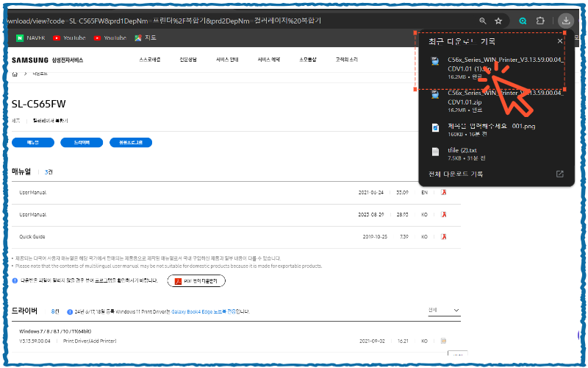588x368 pixels.
Task: Click the 2019-10-25 Quick Guide date
Action: click(x=375, y=236)
